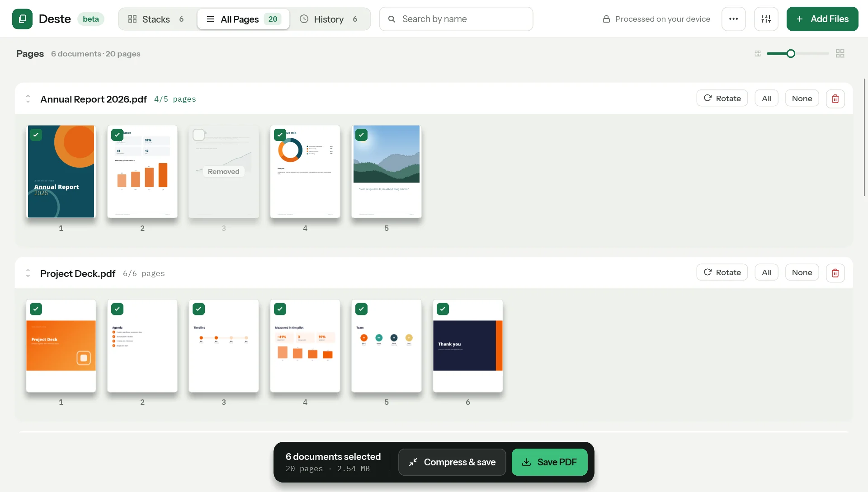Image resolution: width=868 pixels, height=492 pixels.
Task: Select All pages in Project Deck.pdf
Action: [x=767, y=272]
